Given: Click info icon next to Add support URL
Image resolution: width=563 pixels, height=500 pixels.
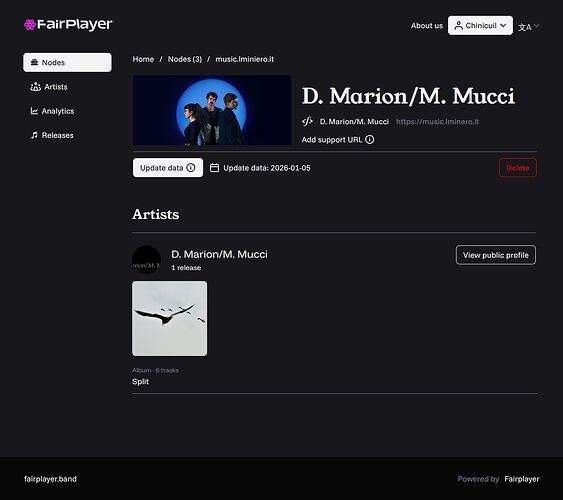Looking at the screenshot, I should click(369, 140).
